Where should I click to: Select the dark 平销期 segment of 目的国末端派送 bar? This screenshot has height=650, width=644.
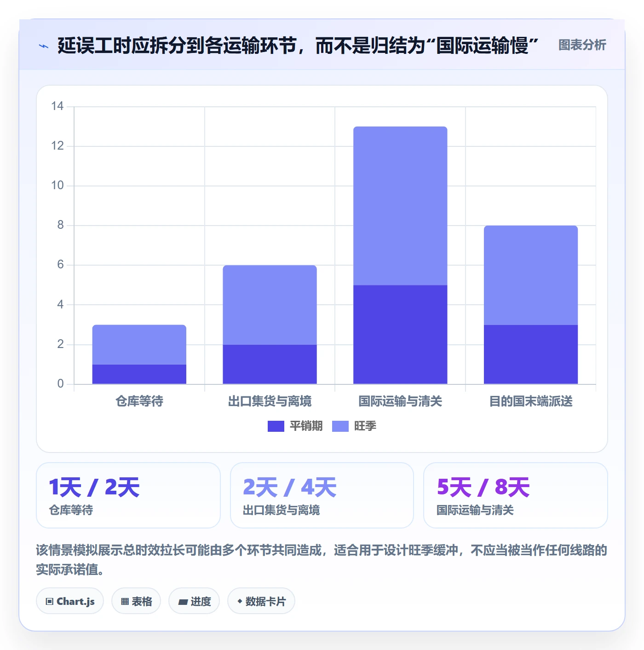coord(531,354)
